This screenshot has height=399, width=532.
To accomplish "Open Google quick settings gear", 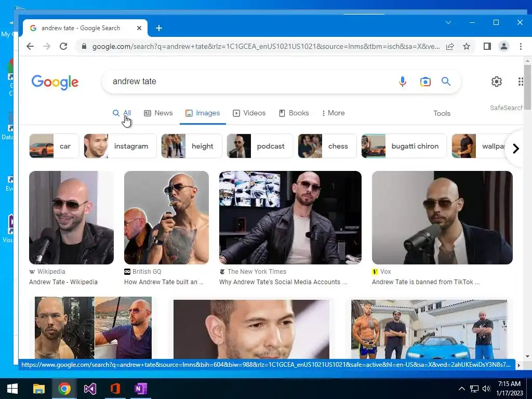I will point(496,82).
